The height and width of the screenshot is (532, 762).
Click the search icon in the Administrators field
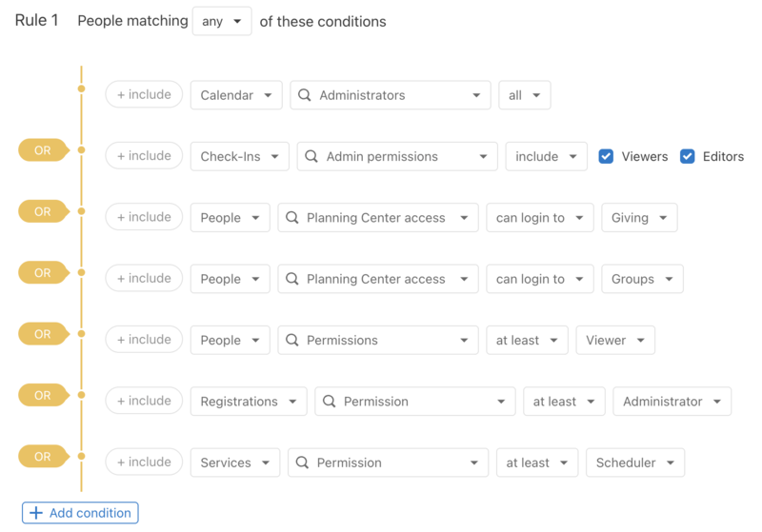pyautogui.click(x=305, y=95)
